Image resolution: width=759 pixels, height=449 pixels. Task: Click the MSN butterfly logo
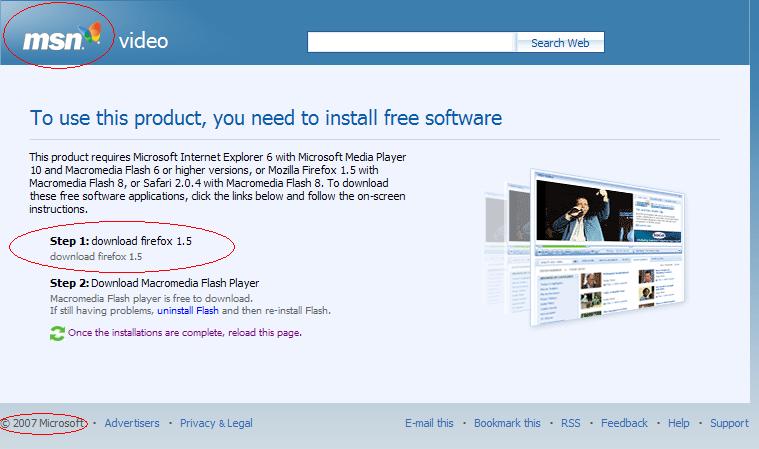click(x=62, y=37)
